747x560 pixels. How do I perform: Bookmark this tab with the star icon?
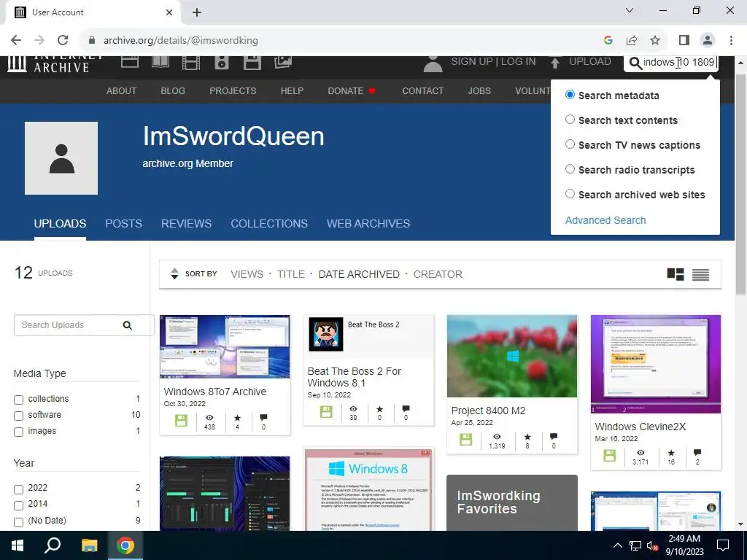tap(656, 41)
